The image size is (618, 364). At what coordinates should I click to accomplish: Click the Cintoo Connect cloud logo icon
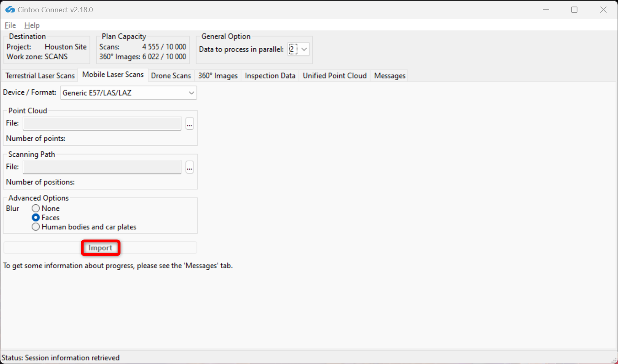coord(10,9)
